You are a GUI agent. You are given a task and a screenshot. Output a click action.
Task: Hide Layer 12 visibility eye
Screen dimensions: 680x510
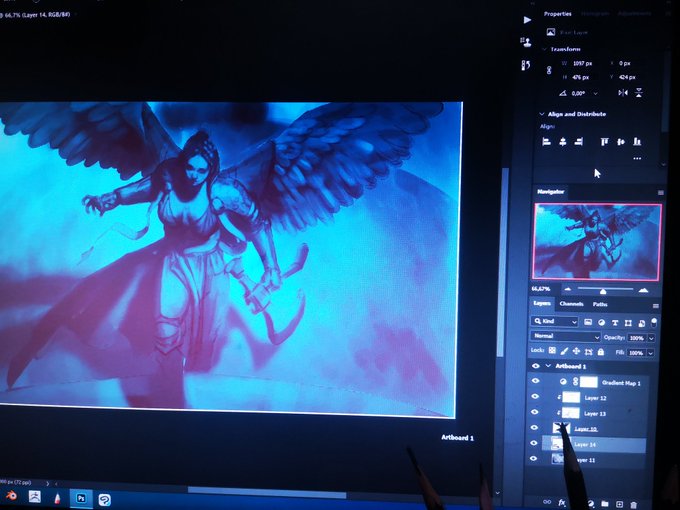535,396
